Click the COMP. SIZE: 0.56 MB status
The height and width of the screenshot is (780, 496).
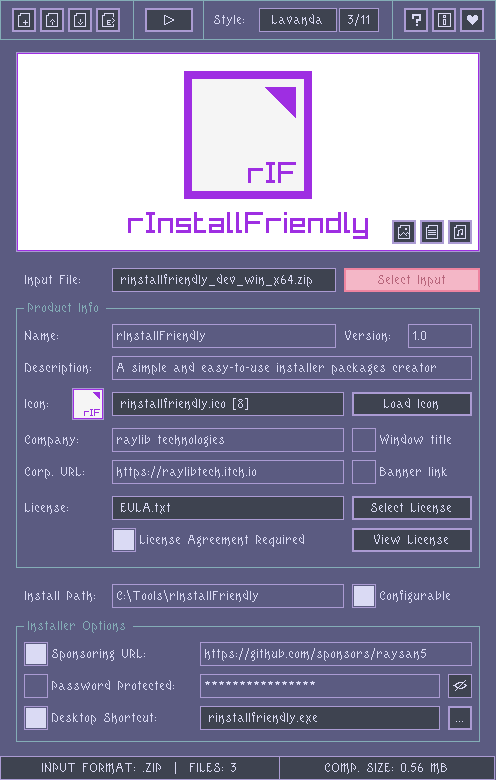click(386, 768)
